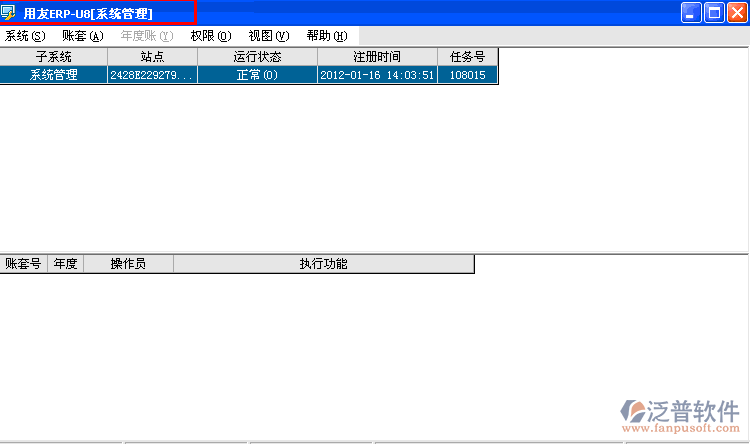Click the 任务号 column header
Viewport: 750px width, 444px height.
[468, 57]
